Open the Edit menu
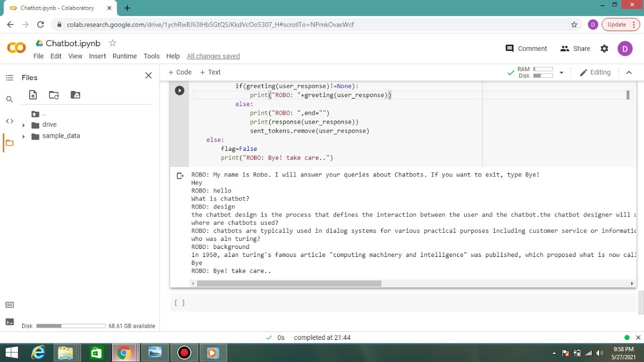Image resolution: width=644 pixels, height=362 pixels. coord(56,56)
